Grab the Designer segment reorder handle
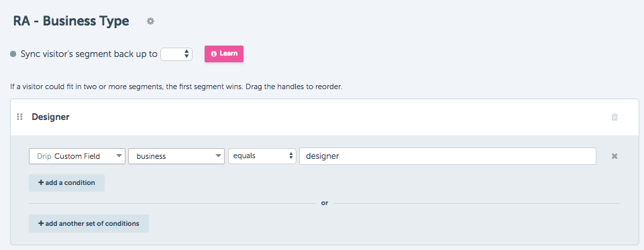 (x=19, y=117)
